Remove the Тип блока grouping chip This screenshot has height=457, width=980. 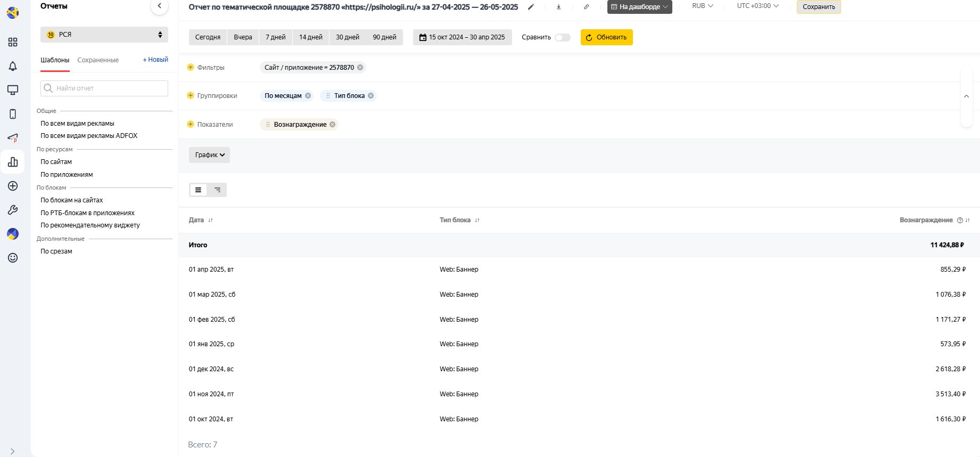(x=371, y=96)
